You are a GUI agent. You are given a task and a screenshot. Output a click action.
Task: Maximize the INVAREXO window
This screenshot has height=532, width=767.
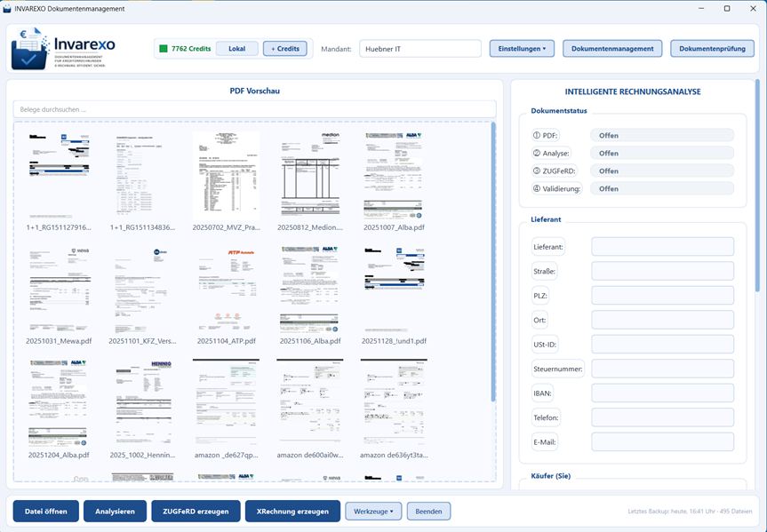pos(727,8)
